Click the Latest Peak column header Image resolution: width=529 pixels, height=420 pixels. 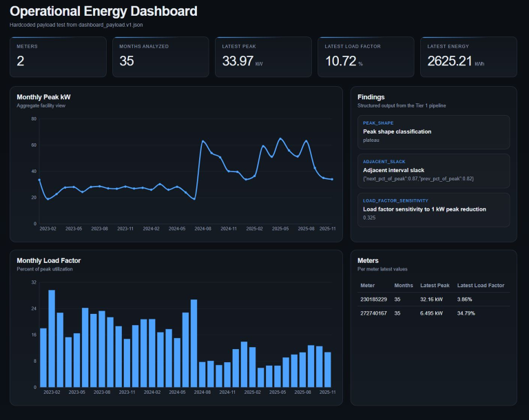pyautogui.click(x=435, y=285)
